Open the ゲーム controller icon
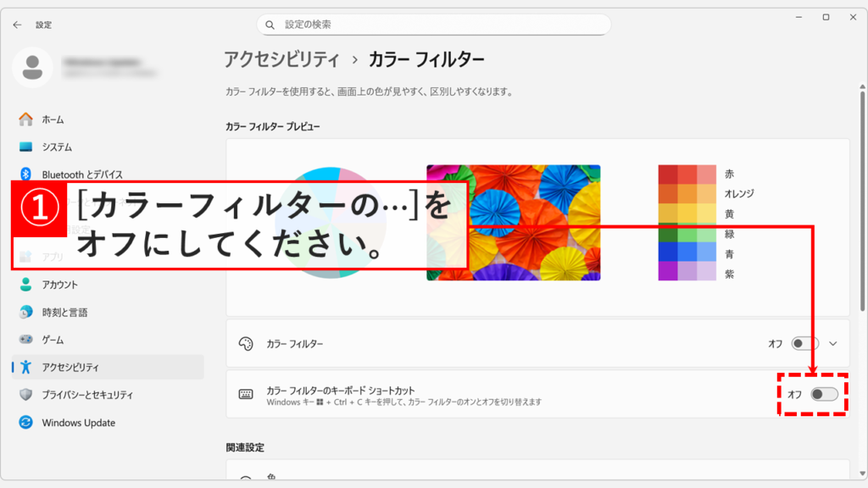The width and height of the screenshot is (868, 488). point(26,340)
